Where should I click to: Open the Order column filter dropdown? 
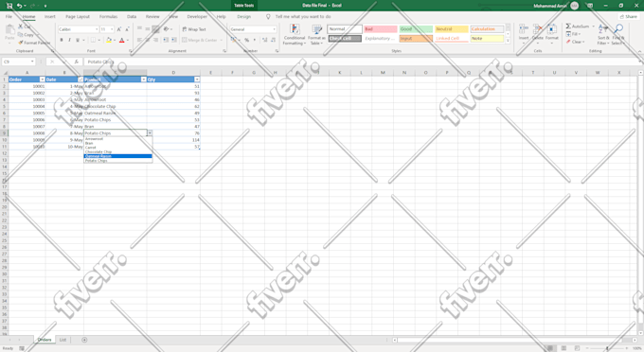tap(42, 79)
